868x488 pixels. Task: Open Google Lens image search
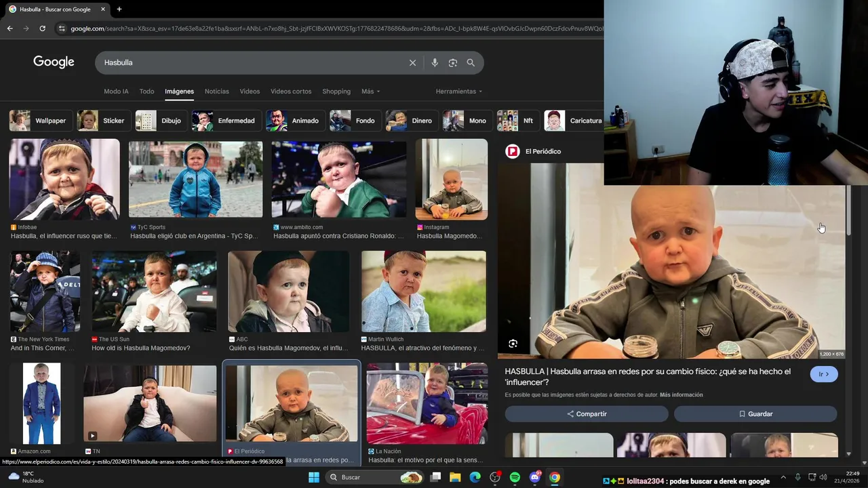(x=453, y=62)
